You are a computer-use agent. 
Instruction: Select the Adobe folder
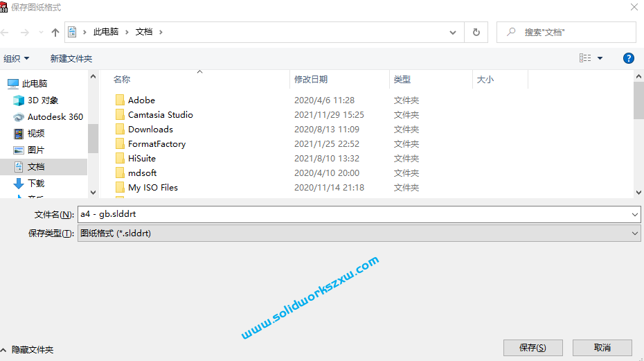point(141,100)
